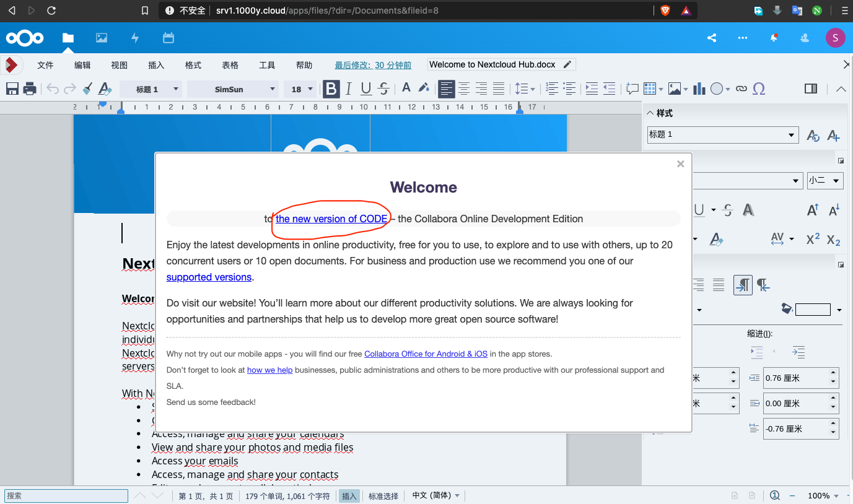Open the 视图 menu
Screen dimensions: 853x504
tap(119, 65)
